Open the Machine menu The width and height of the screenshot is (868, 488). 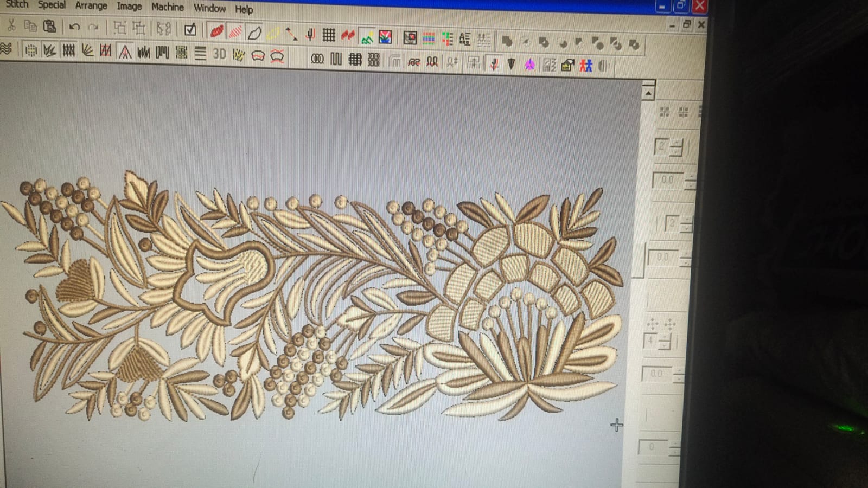pos(167,7)
